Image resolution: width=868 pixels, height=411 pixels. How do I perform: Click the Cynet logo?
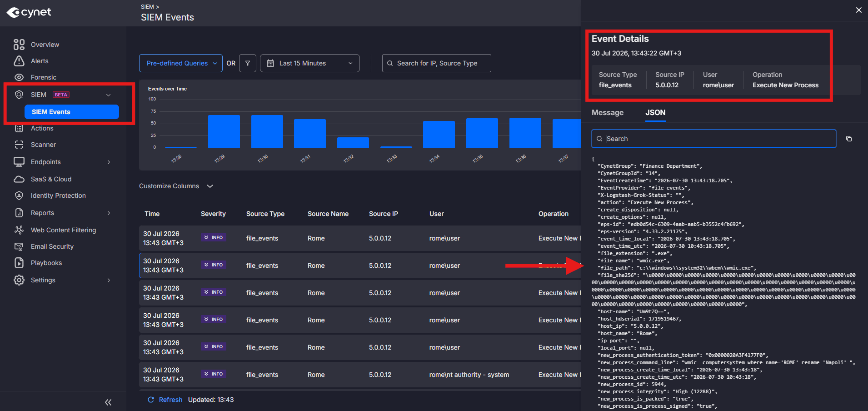(29, 12)
